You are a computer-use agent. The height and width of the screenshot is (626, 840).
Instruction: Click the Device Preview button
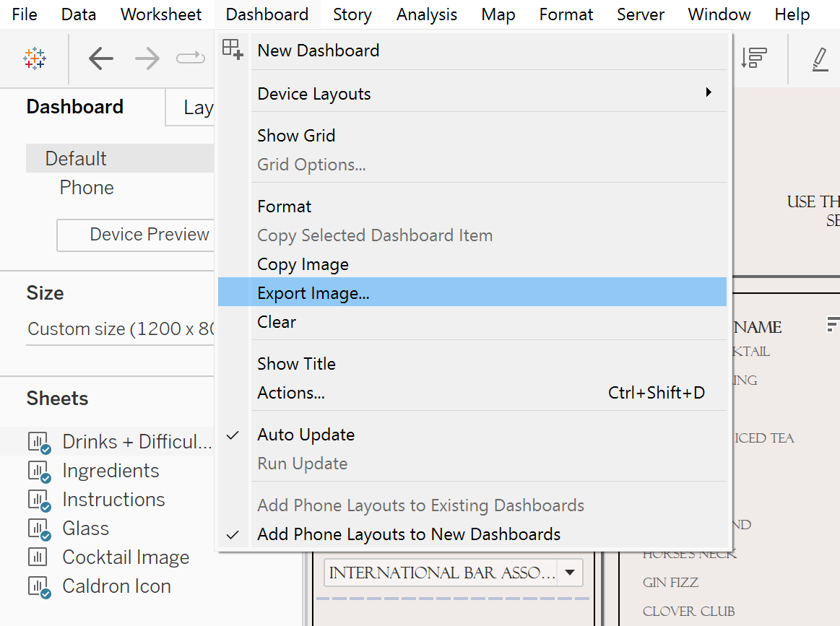coord(149,235)
